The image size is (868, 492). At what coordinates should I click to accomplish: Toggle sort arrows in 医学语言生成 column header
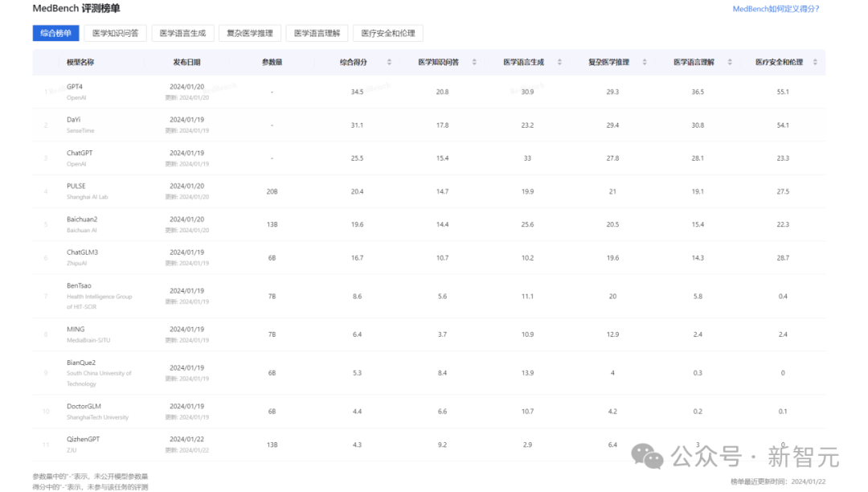pyautogui.click(x=559, y=62)
